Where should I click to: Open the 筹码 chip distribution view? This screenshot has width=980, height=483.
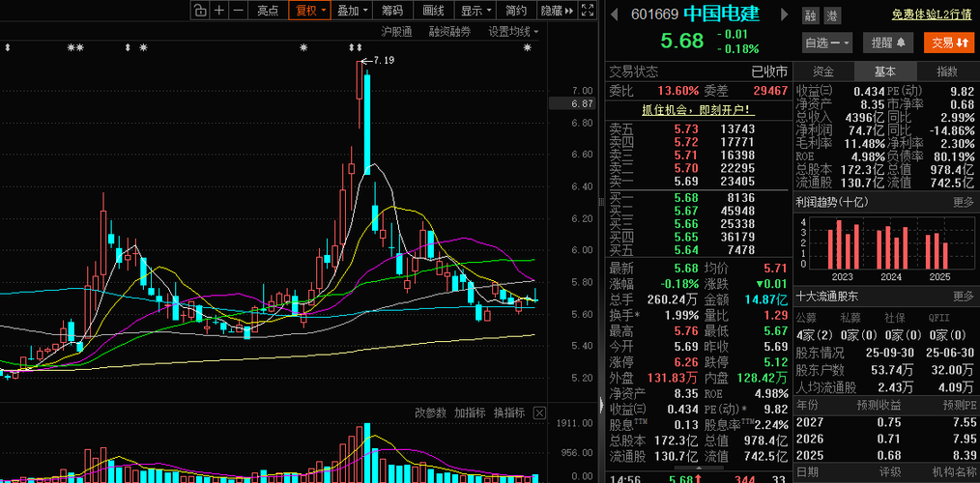point(392,10)
